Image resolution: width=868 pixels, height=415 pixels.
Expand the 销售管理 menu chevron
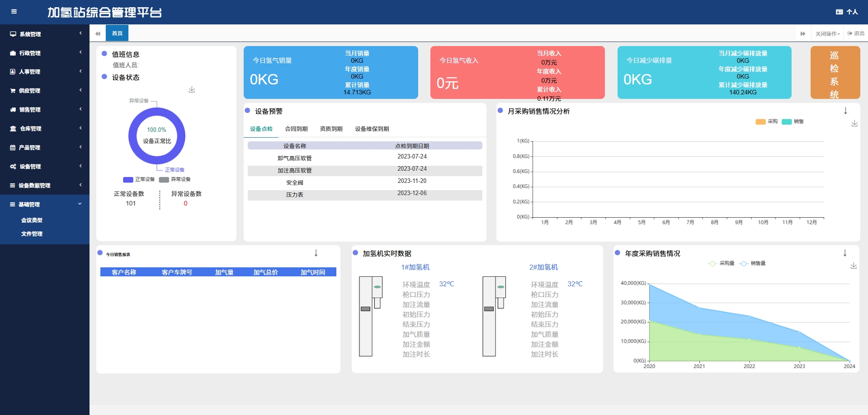(80, 109)
